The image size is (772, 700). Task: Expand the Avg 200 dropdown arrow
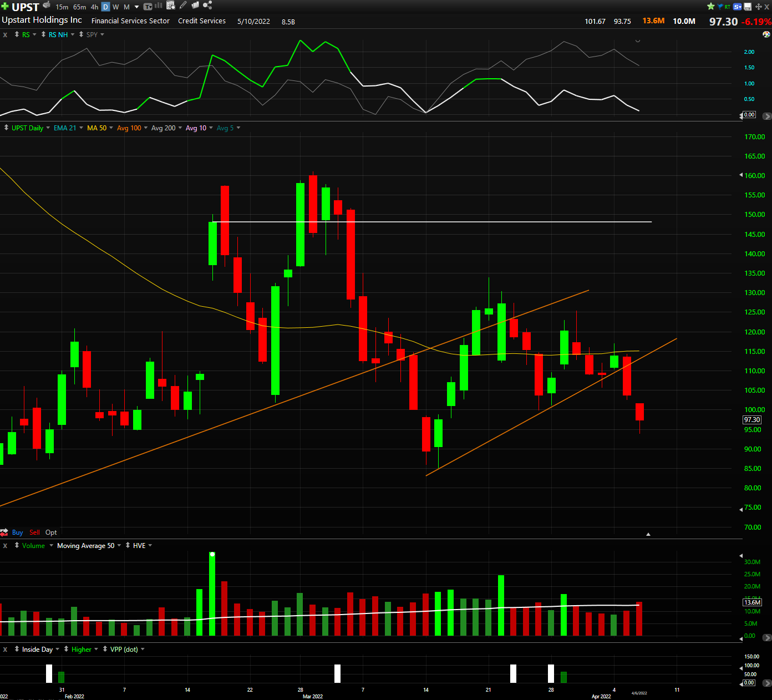(180, 128)
